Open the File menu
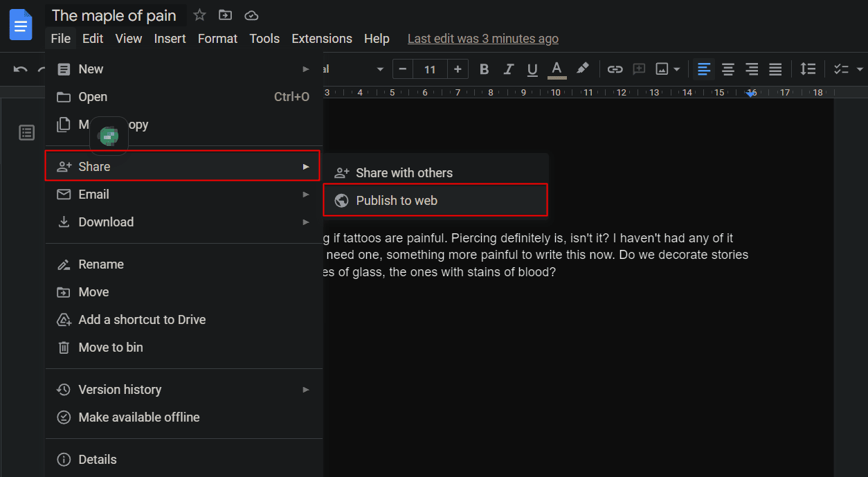The width and height of the screenshot is (868, 477). click(60, 39)
